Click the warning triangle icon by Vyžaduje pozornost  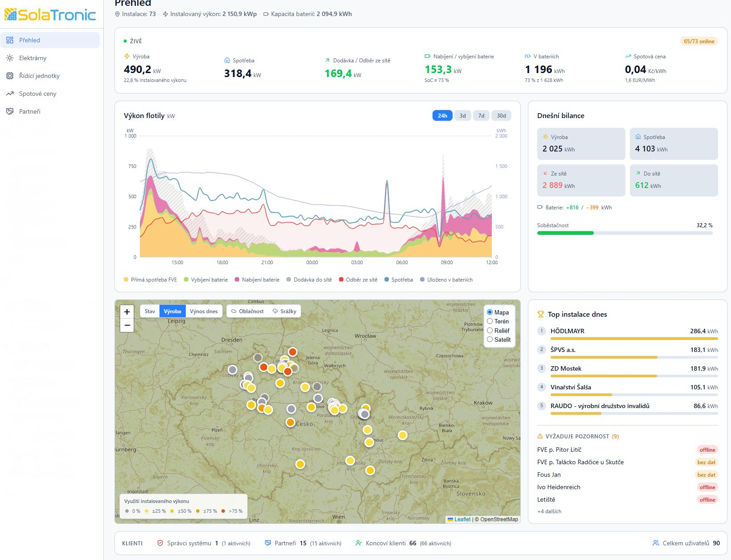point(540,436)
